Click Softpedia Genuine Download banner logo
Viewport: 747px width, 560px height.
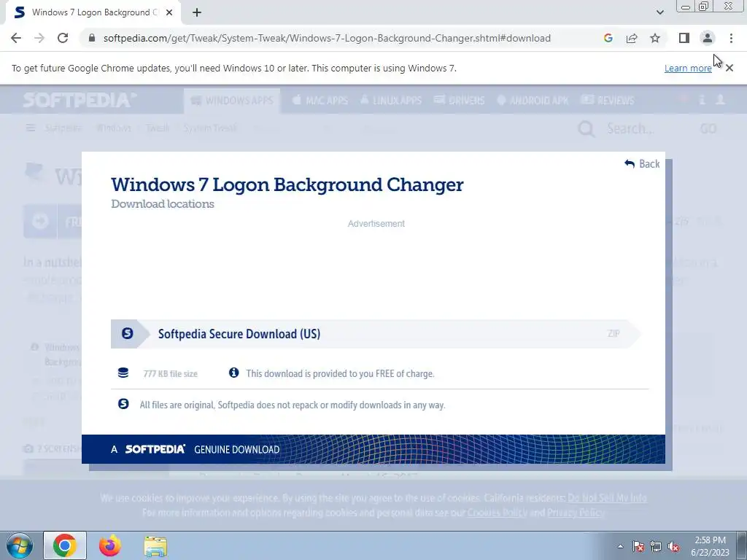pyautogui.click(x=155, y=449)
